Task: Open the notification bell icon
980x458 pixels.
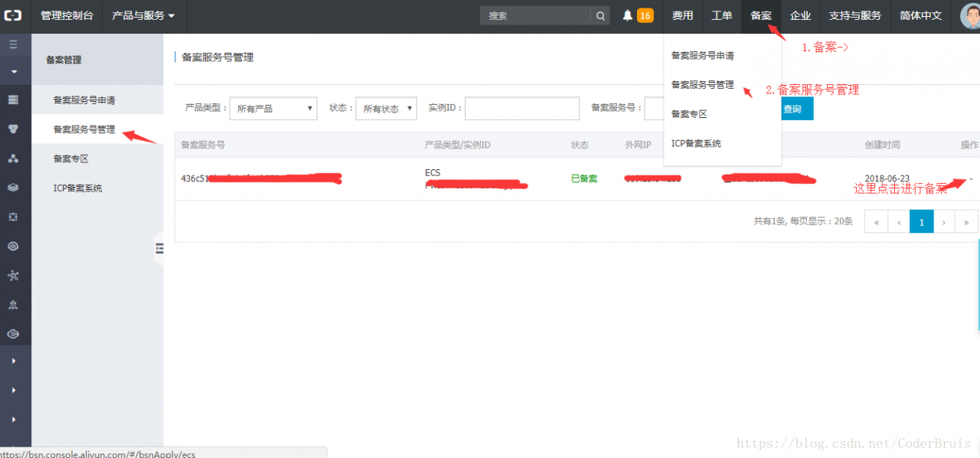Action: [628, 15]
